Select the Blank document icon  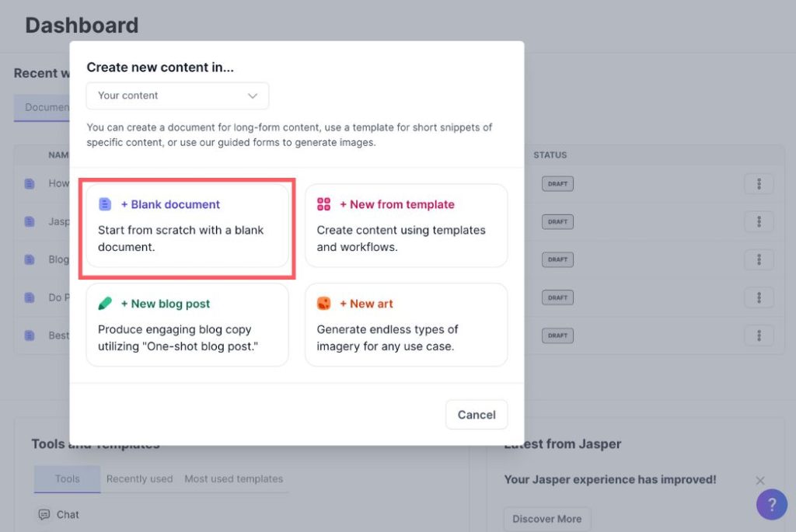[105, 204]
